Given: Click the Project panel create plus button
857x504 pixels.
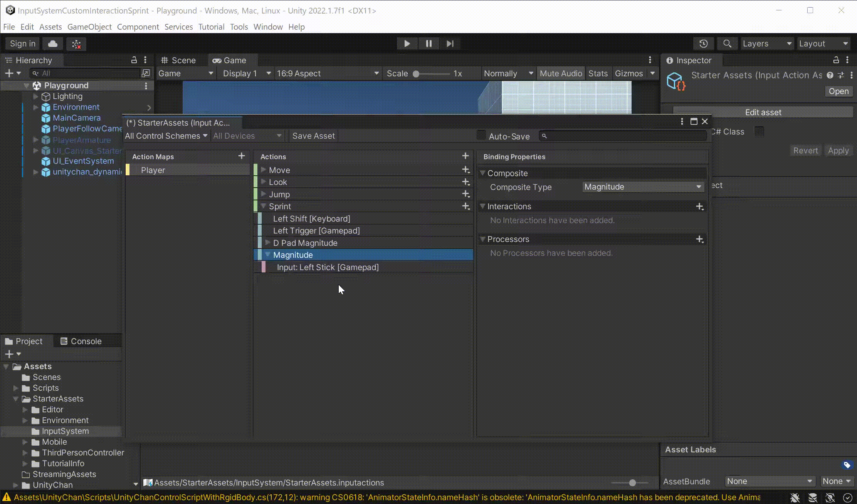Looking at the screenshot, I should (9, 354).
